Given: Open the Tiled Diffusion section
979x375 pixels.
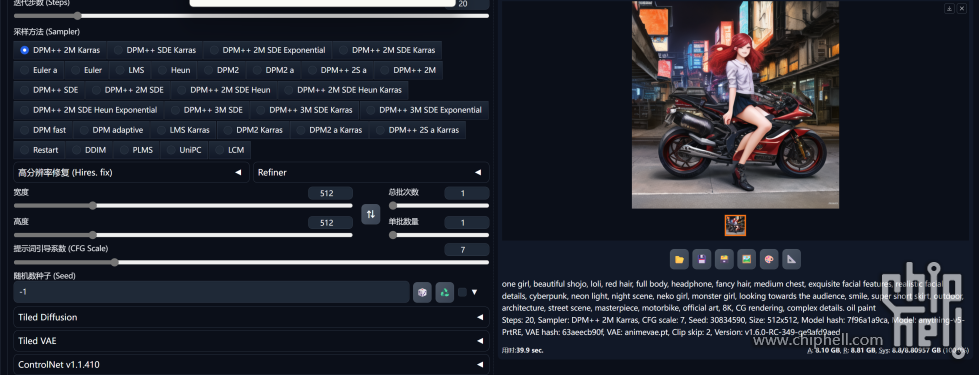Looking at the screenshot, I should (x=251, y=317).
